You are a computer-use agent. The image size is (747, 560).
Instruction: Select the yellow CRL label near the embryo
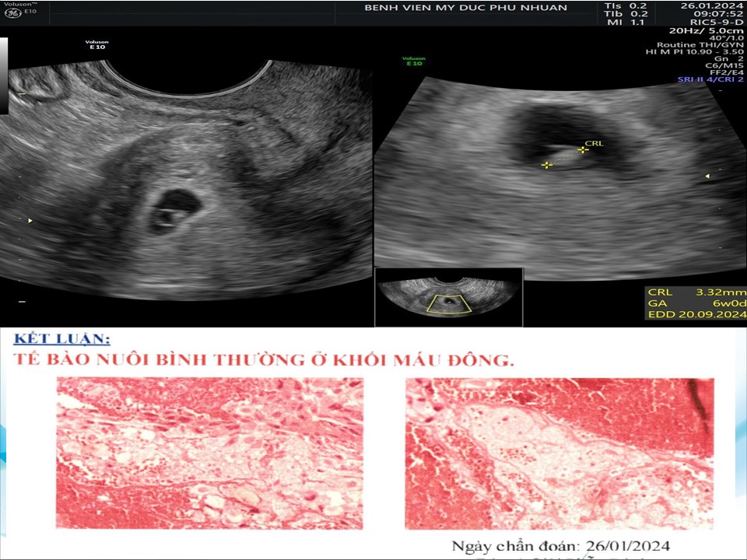(x=594, y=143)
